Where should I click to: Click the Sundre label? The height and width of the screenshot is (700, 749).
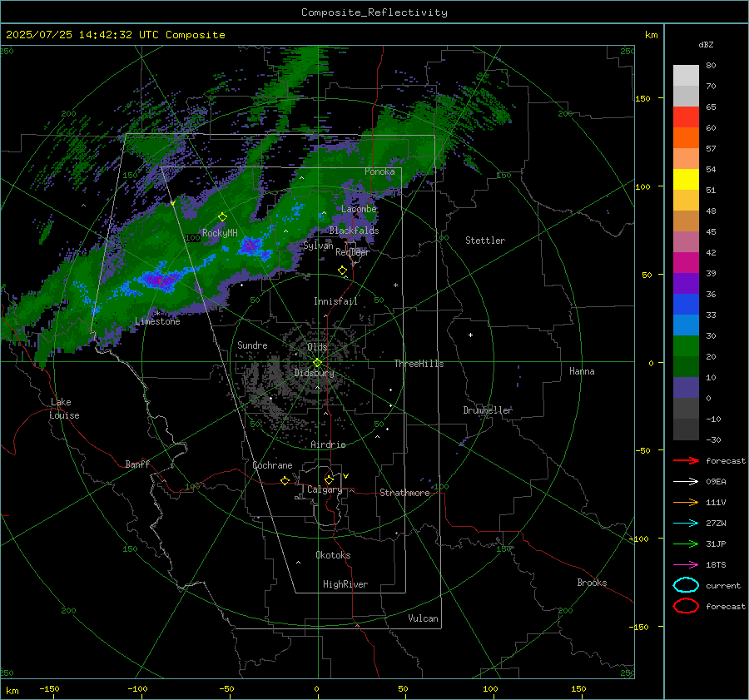(x=252, y=345)
